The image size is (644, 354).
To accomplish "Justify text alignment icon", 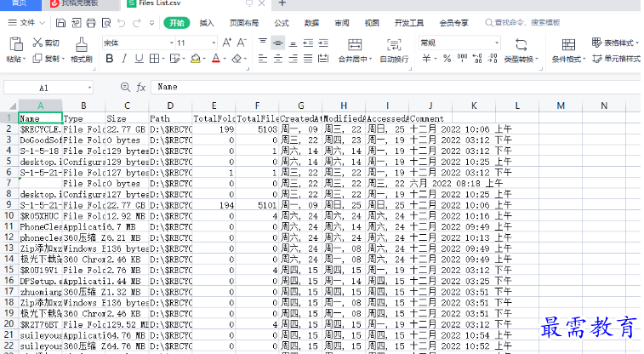I will click(308, 59).
